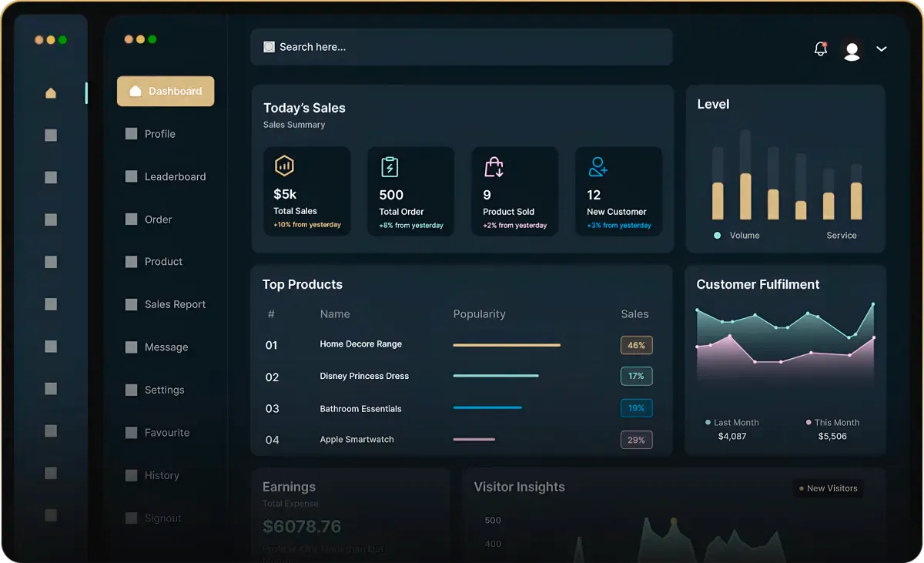Click the Total Sales chart icon
The width and height of the screenshot is (924, 563).
click(284, 166)
